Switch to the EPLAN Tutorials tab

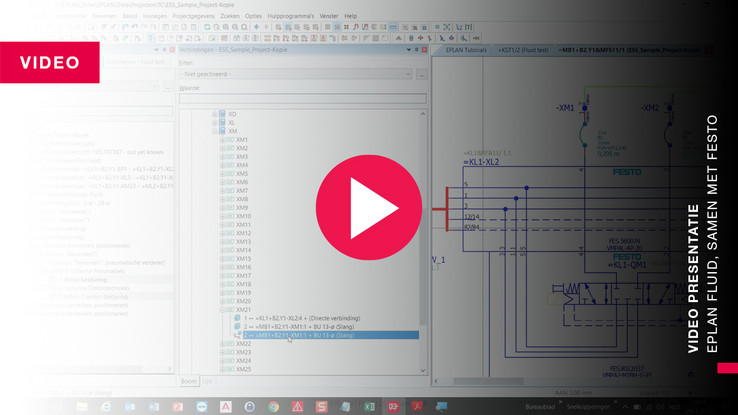[466, 50]
